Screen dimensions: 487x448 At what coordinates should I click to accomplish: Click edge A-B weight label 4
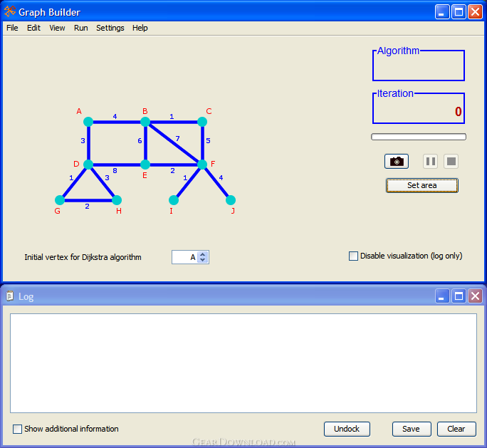tap(115, 117)
